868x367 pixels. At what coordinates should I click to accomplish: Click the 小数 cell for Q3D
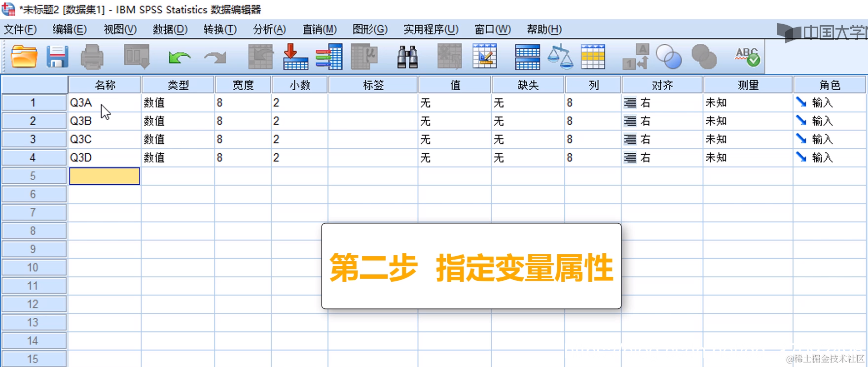[300, 158]
